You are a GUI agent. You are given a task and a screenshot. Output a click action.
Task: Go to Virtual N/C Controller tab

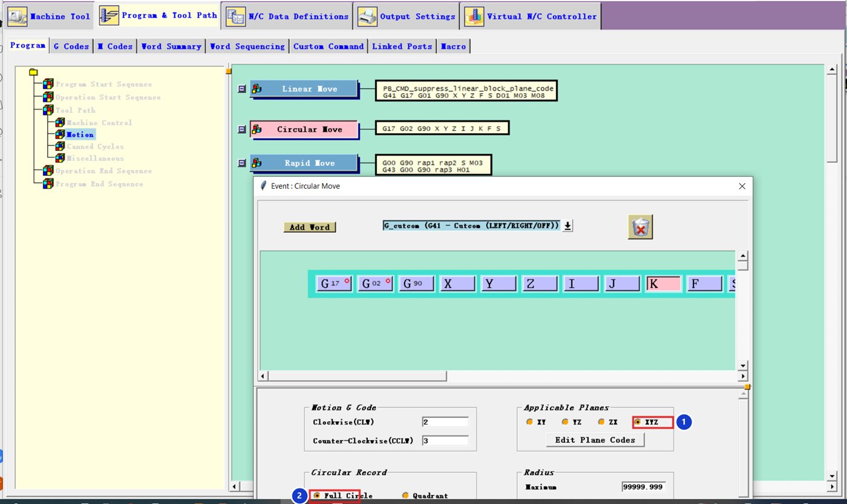pyautogui.click(x=531, y=16)
